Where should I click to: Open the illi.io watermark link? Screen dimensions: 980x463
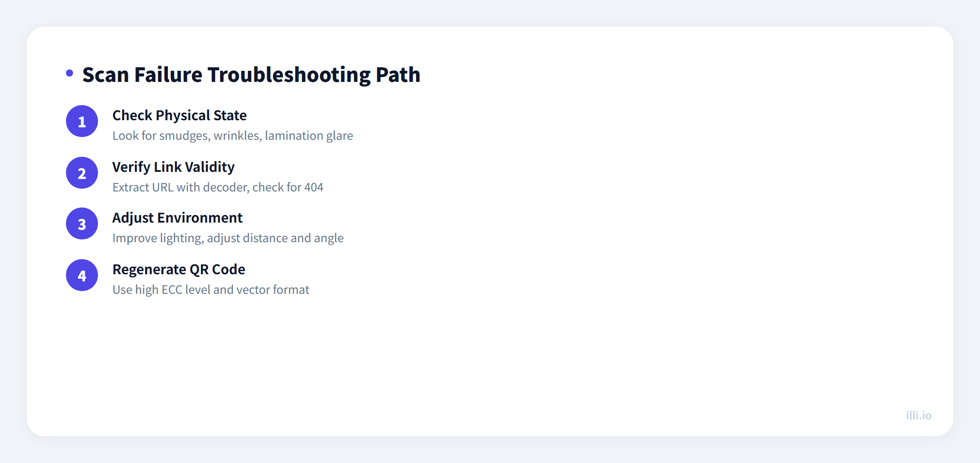pyautogui.click(x=919, y=415)
